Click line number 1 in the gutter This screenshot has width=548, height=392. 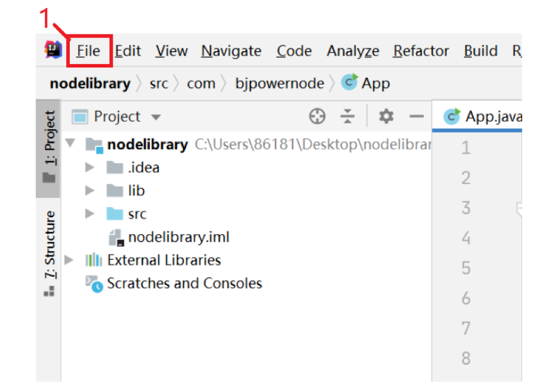466,148
